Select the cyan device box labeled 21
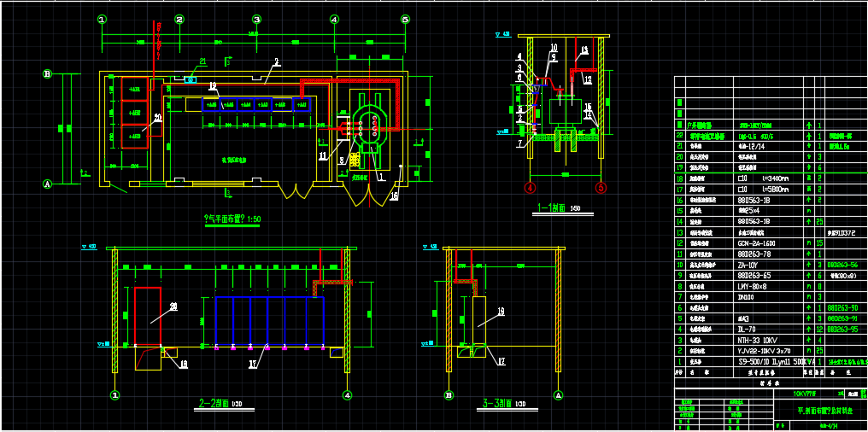This screenshot has height=432, width=868. pos(191,79)
